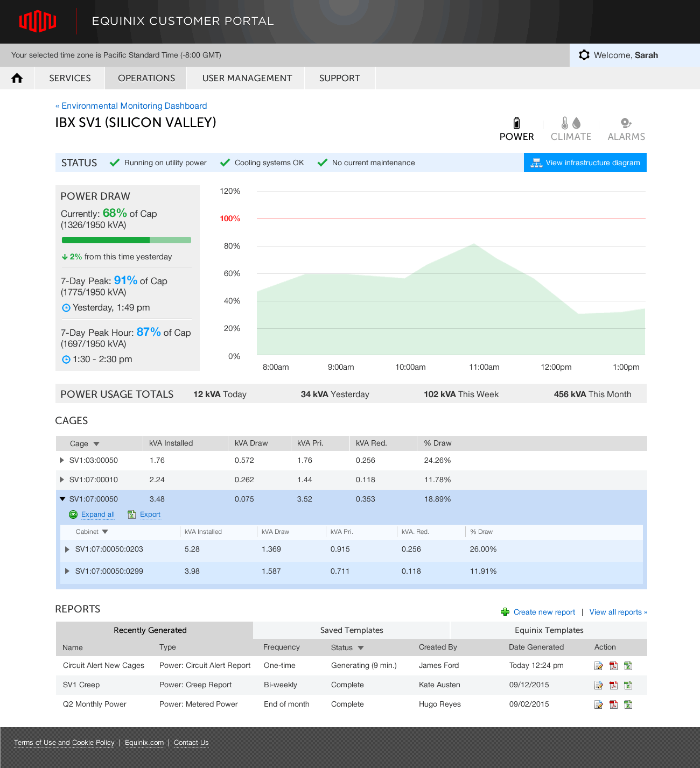The width and height of the screenshot is (700, 768).
Task: Select the Power battery icon
Action: pyautogui.click(x=516, y=123)
